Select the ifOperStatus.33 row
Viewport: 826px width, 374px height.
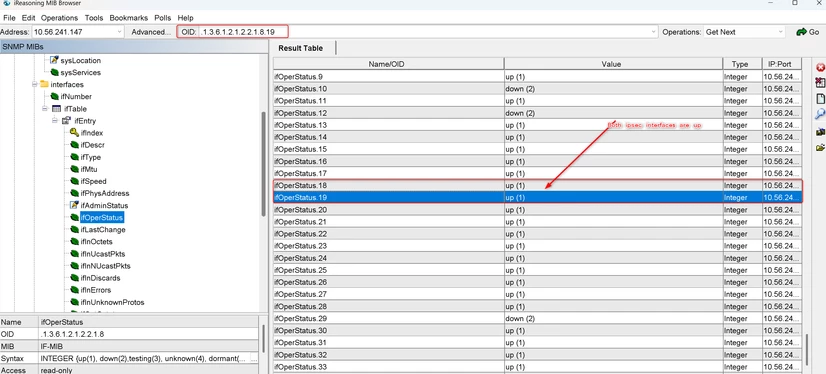537,367
